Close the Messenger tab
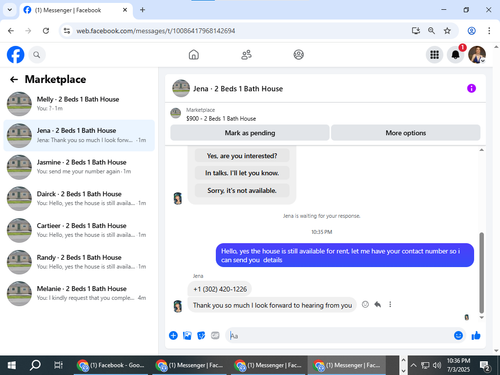 [x=125, y=10]
